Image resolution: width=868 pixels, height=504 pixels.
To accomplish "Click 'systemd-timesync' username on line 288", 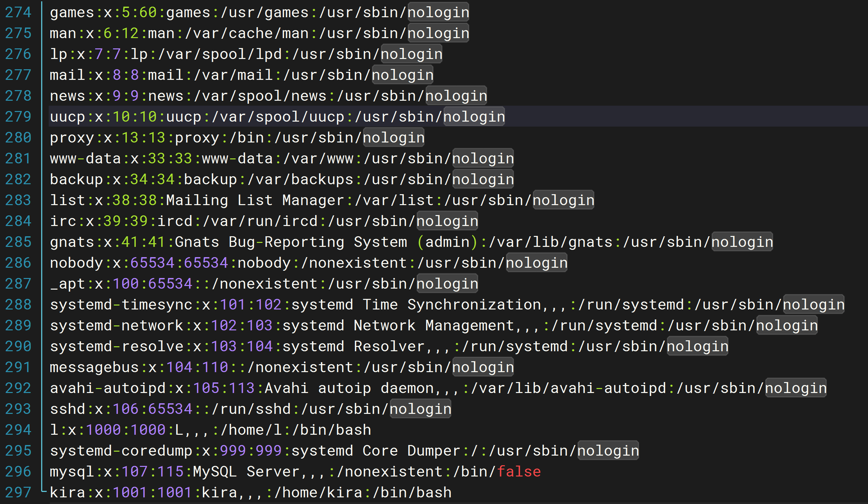I will (x=121, y=305).
